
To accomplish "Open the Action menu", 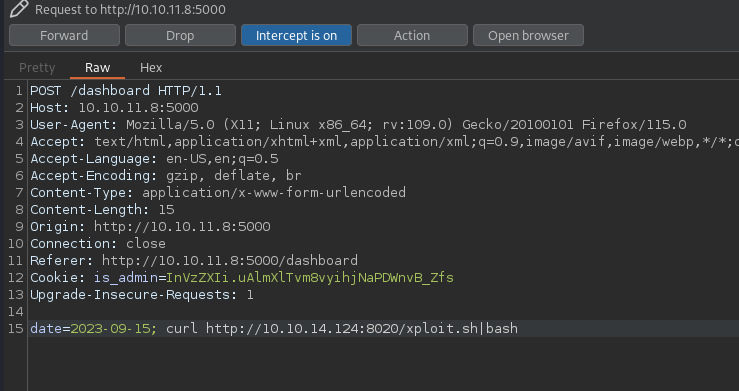I will click(412, 35).
